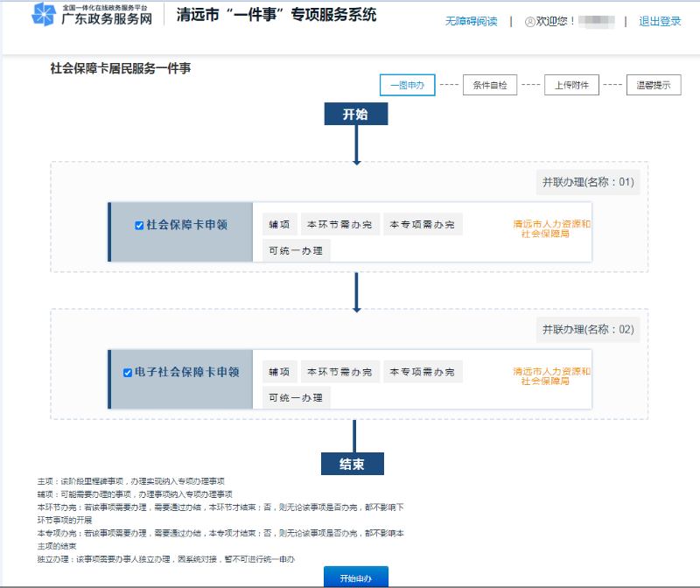Screen dimensions: 700x588
Task: Toggle the 社会保障卡申领 checkbox
Action: (x=139, y=225)
